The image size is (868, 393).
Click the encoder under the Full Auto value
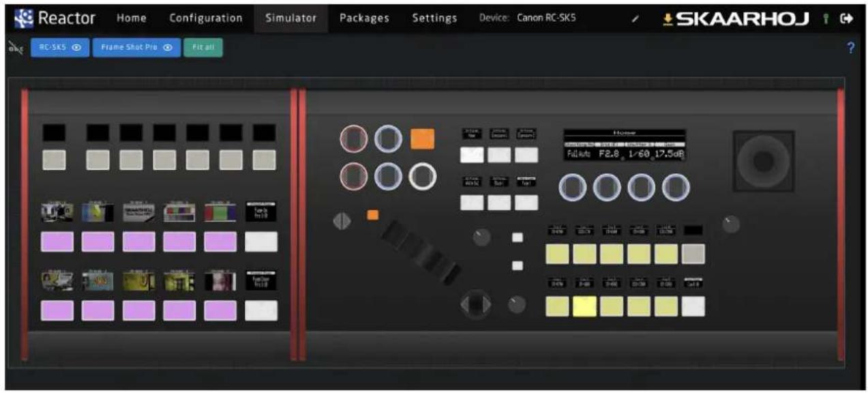[574, 188]
